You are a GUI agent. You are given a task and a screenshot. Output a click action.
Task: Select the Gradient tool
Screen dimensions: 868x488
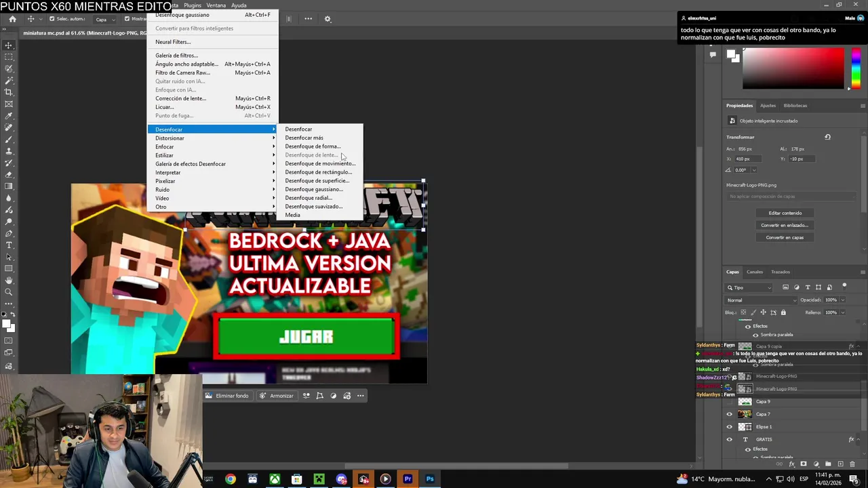point(9,186)
